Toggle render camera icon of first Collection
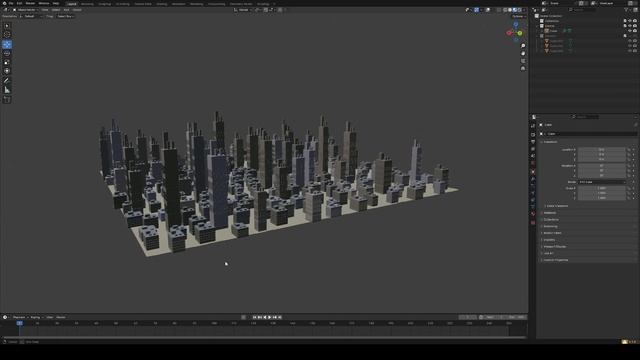Screen dimensions: 640x360 635,21
